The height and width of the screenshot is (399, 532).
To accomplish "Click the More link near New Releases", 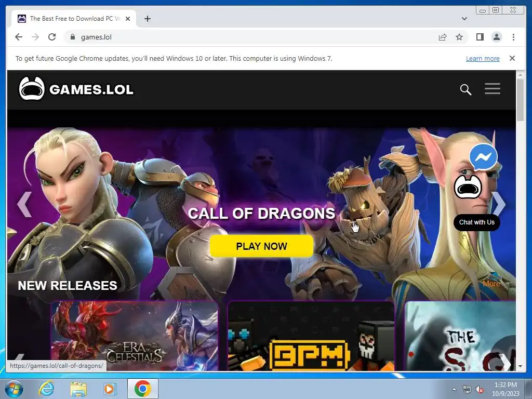I will 491,284.
